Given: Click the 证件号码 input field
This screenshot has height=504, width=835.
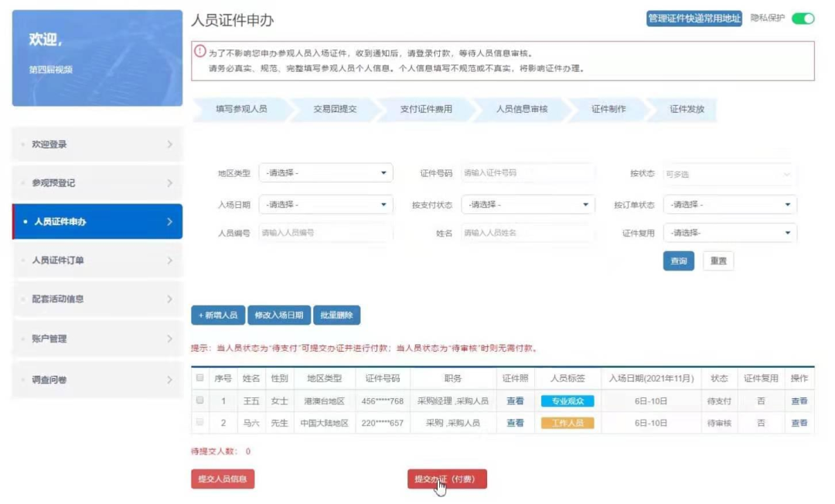Looking at the screenshot, I should [x=527, y=173].
